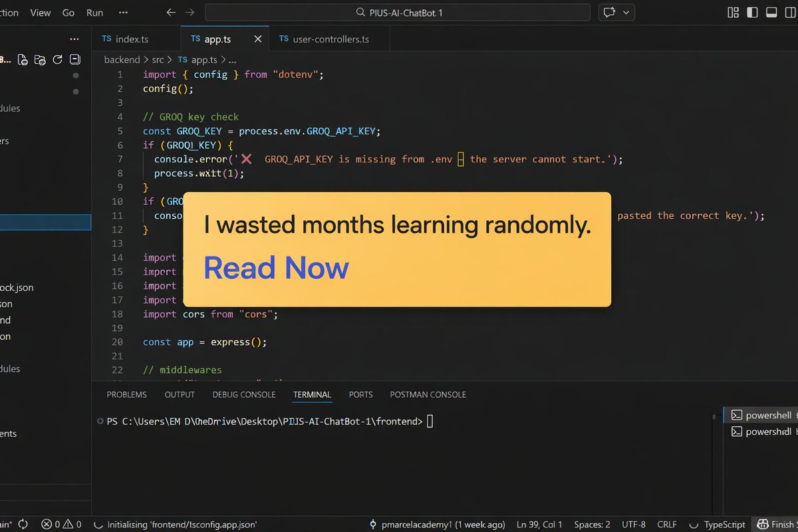Open the POSTMAN CONSOLE tab
Screen dimensions: 798x532
point(428,394)
